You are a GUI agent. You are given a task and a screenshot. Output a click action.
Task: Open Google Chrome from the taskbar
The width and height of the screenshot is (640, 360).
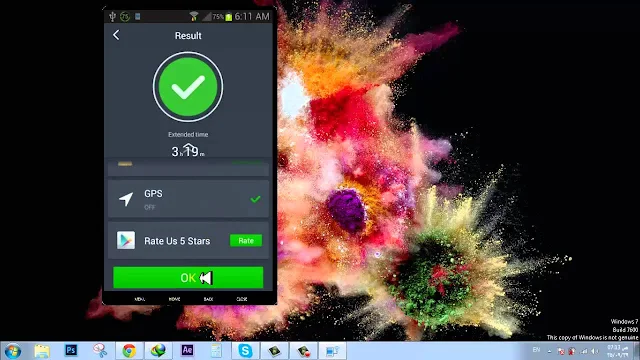click(x=129, y=351)
